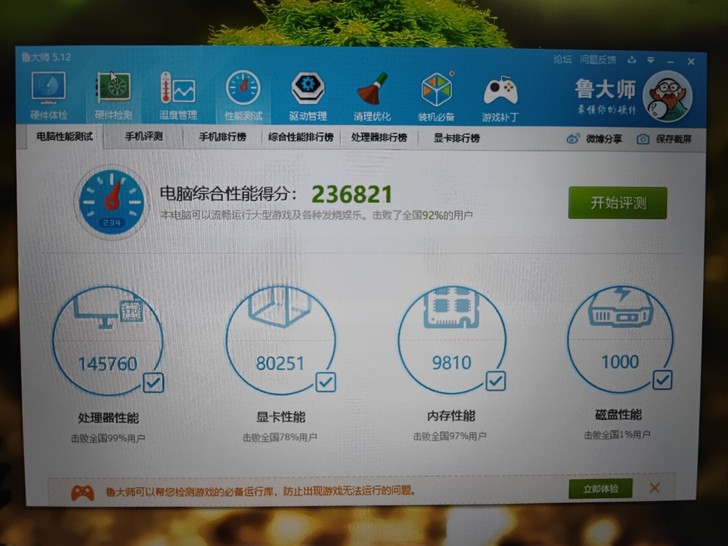Select 性能测试 performance test icon
This screenshot has height=546, width=728.
243,96
